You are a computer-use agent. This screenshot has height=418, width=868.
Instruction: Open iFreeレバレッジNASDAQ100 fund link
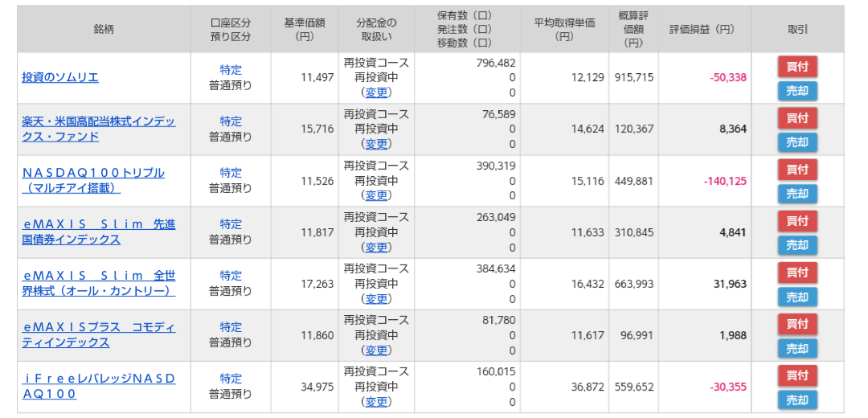click(x=99, y=387)
